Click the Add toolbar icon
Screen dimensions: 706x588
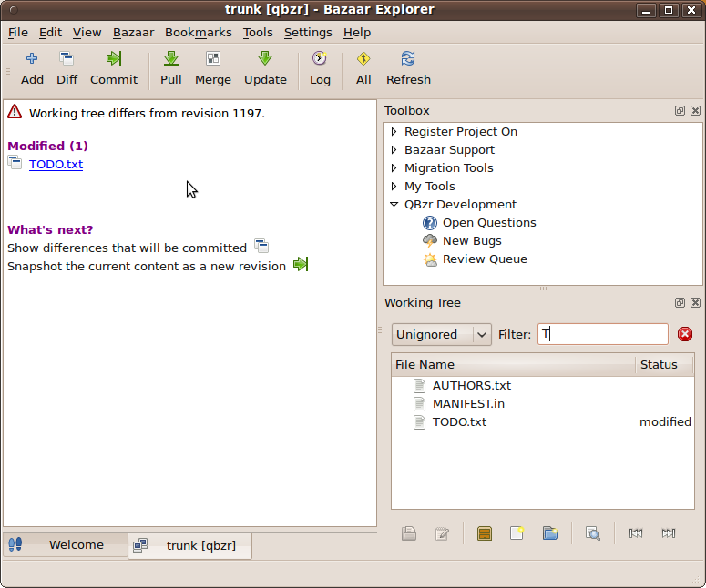click(x=32, y=60)
